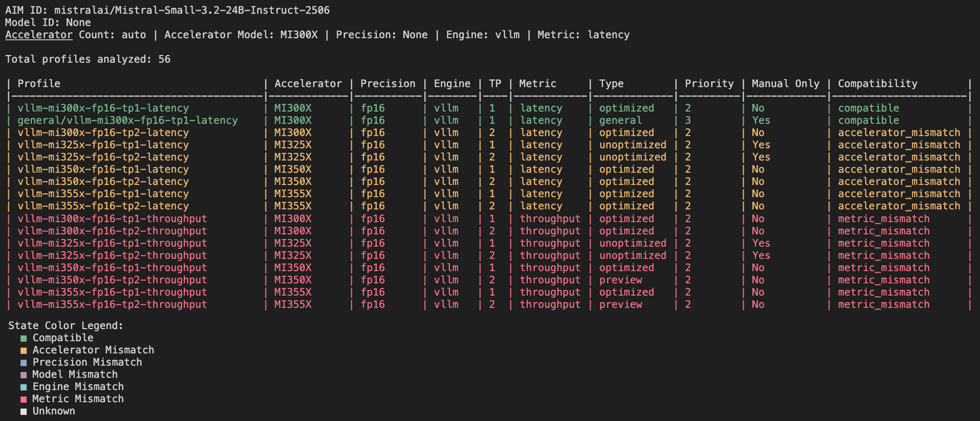Select vllm-mi355x-fp16-tp1-throughput profile name
Viewport: 980px width, 421px height.
coord(112,292)
